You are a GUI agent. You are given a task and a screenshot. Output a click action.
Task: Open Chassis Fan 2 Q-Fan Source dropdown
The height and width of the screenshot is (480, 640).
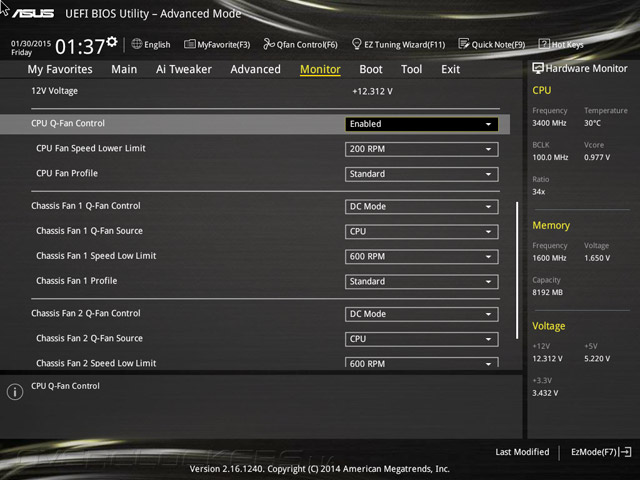pyautogui.click(x=422, y=339)
